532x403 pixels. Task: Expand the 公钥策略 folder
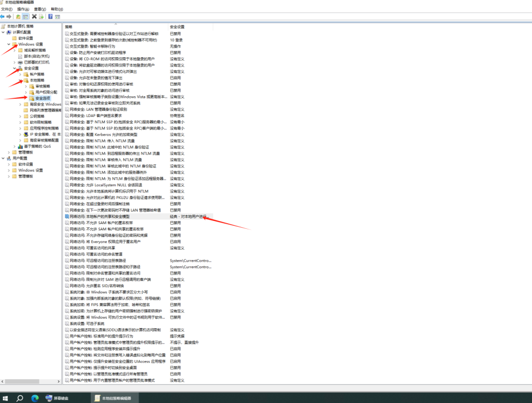point(20,116)
